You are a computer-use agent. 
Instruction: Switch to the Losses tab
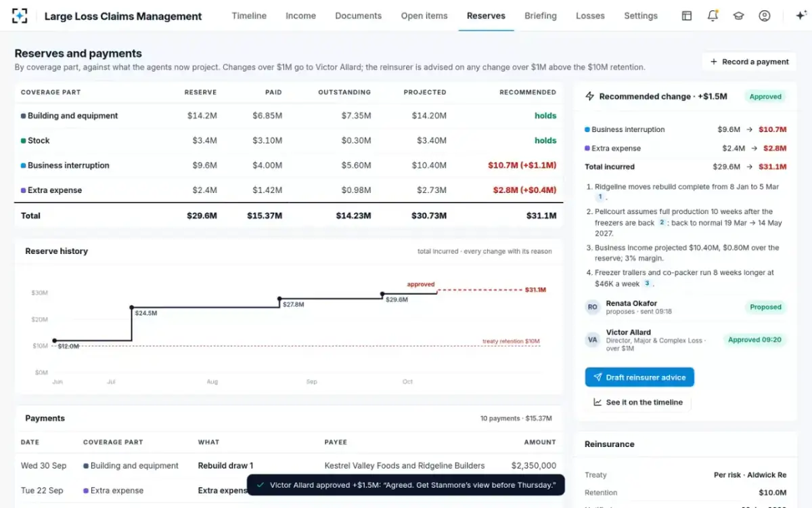(590, 16)
